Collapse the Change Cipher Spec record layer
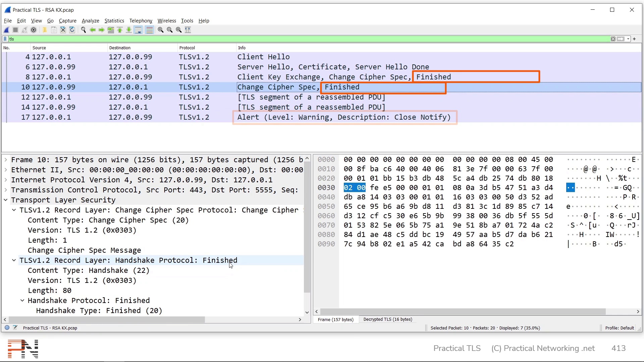Image resolution: width=644 pixels, height=362 pixels. [14, 210]
